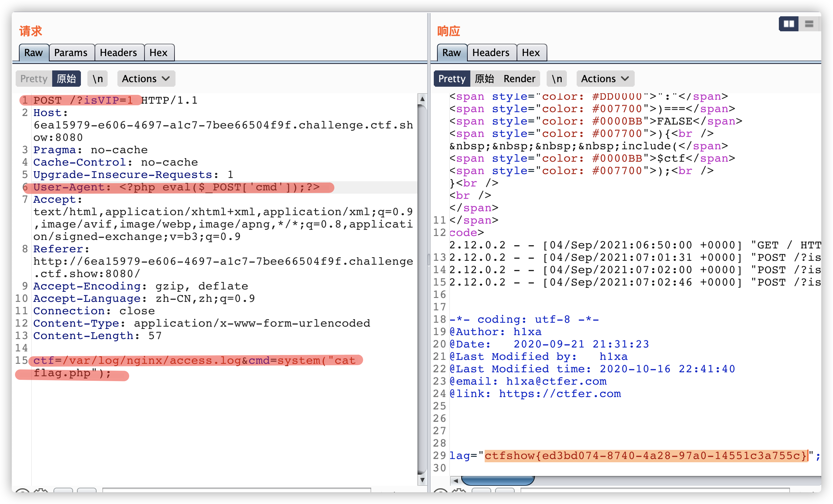Open the request Params tab
Viewport: 833px width, 504px height.
click(71, 53)
